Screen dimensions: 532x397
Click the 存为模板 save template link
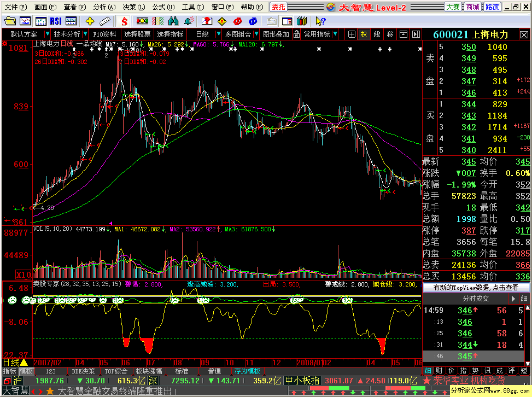tap(247, 371)
